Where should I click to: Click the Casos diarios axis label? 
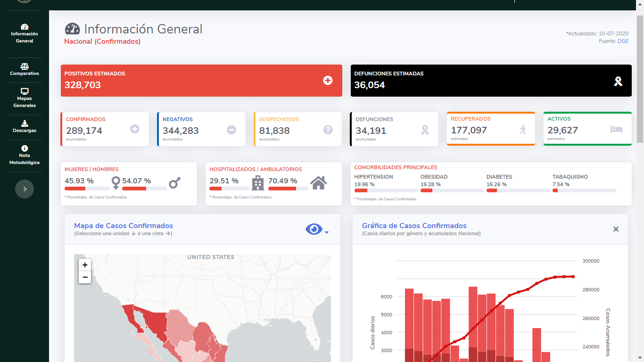click(372, 332)
